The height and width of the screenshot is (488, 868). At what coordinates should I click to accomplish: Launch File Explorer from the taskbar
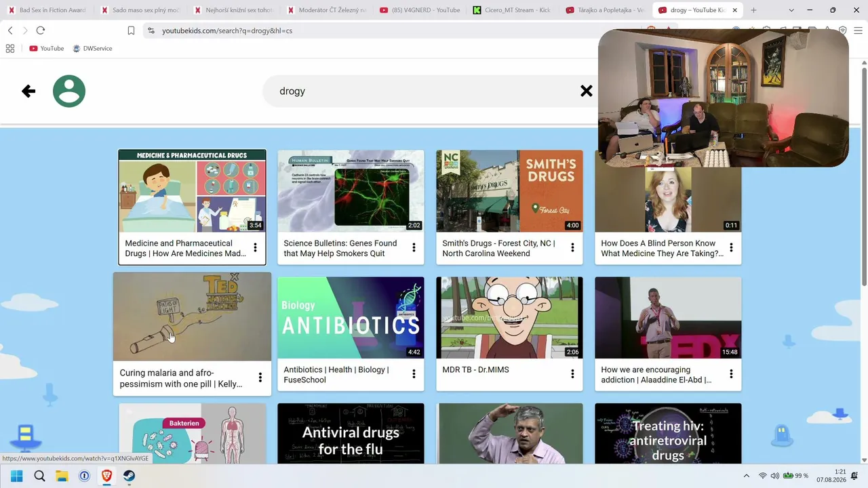[x=62, y=476]
